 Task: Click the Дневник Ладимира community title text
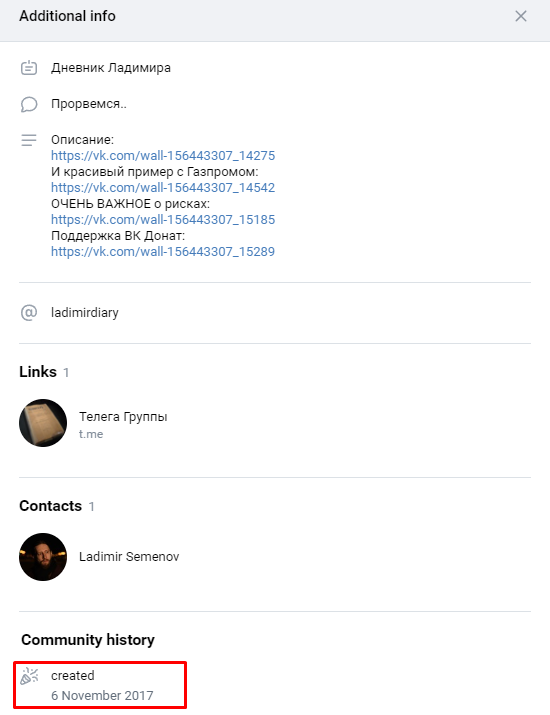click(x=111, y=67)
